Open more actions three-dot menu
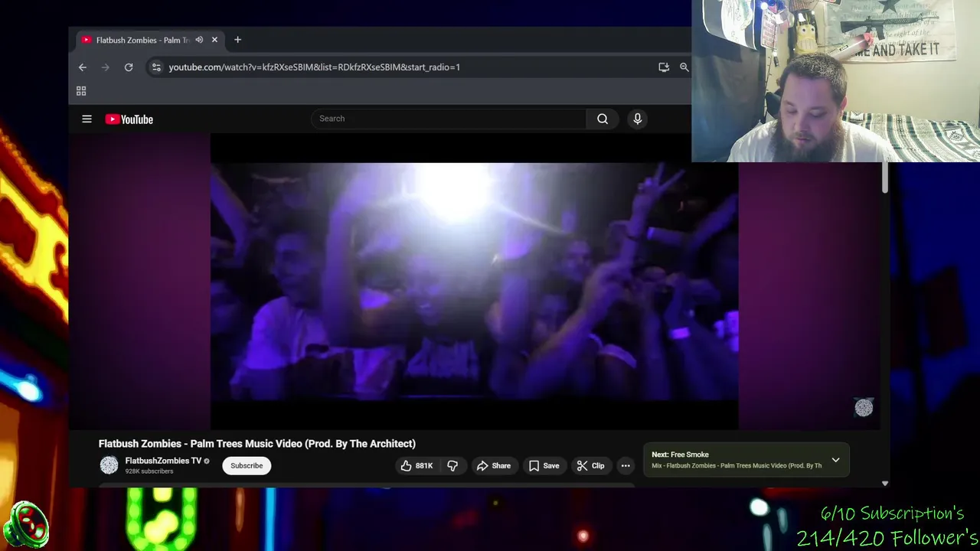Screen dimensions: 980x551 coord(626,465)
